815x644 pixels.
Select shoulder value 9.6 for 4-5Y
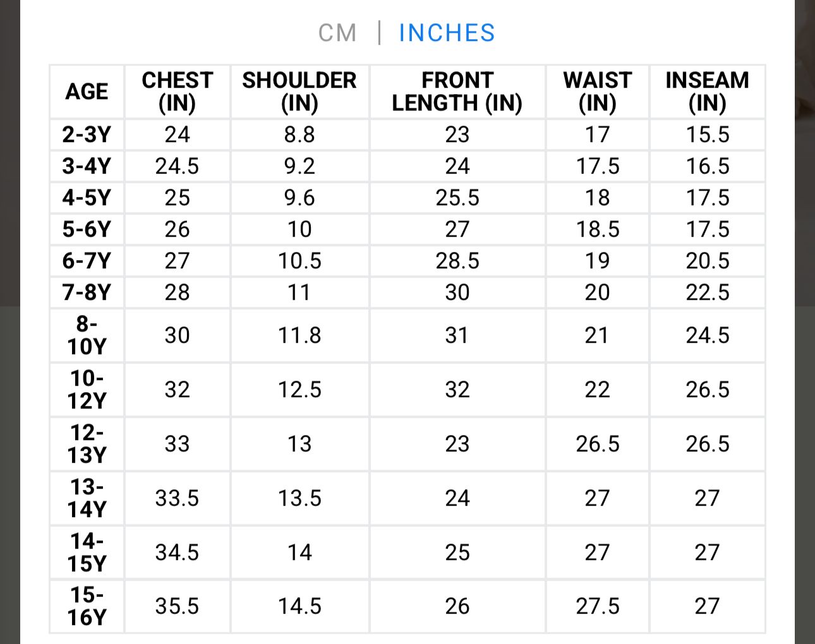point(299,198)
